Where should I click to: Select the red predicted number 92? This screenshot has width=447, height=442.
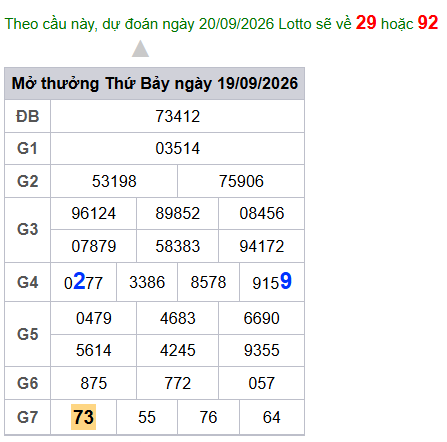[x=428, y=23]
